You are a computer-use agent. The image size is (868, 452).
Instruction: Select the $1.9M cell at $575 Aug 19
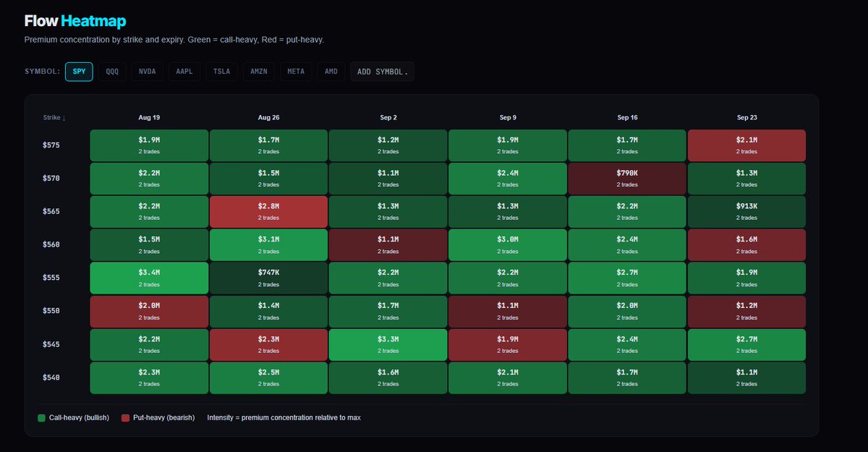point(149,145)
